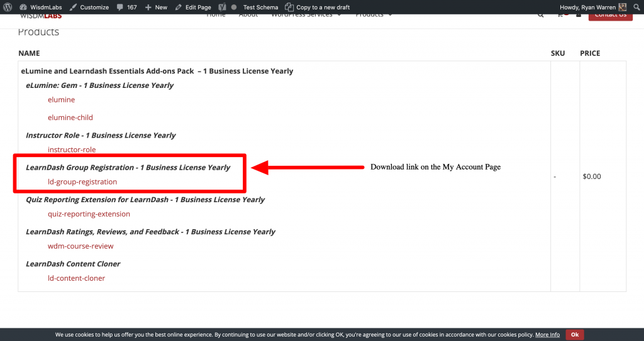This screenshot has width=644, height=341.
Task: Download the elumine file
Action: coord(61,100)
